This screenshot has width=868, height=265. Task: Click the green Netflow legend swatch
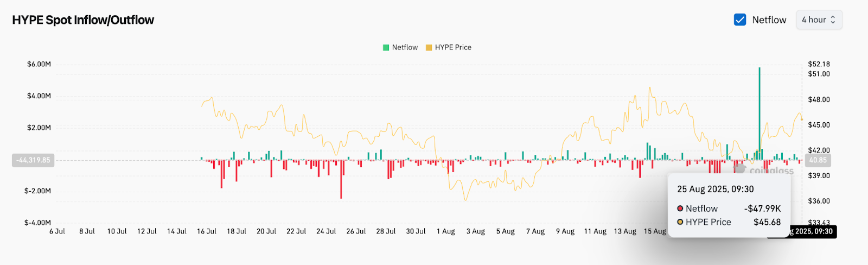[x=386, y=48]
